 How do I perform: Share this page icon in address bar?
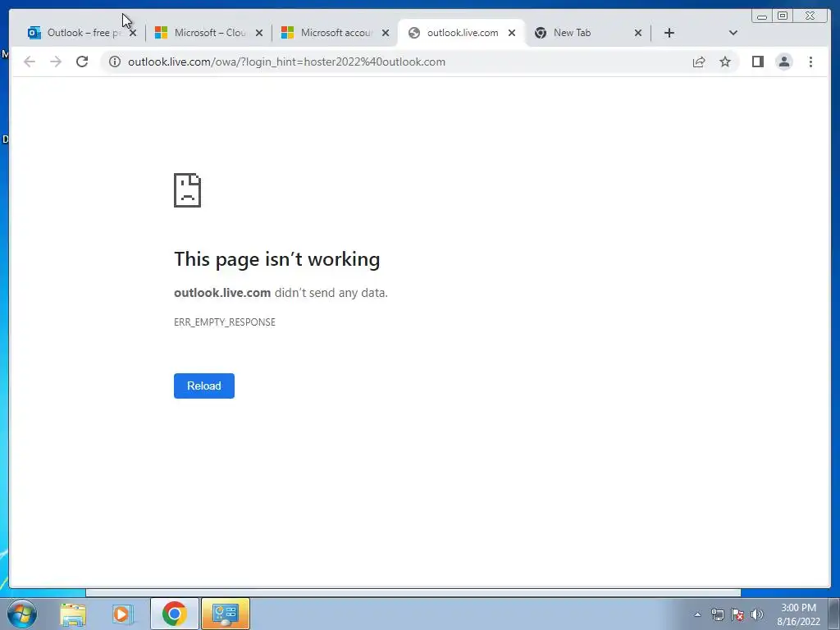[699, 62]
